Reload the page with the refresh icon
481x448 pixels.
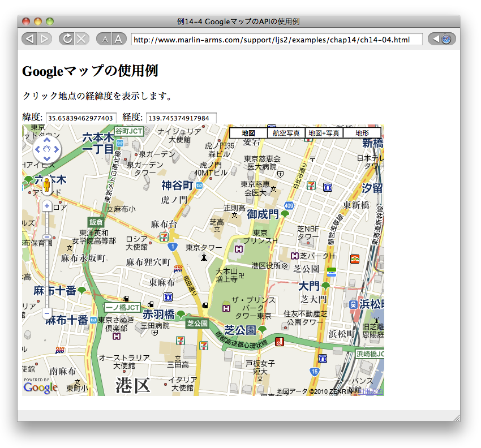coord(67,39)
